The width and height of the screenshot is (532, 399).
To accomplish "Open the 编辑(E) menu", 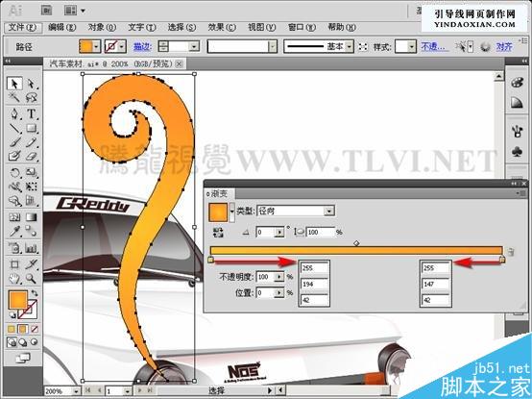I will (62, 27).
